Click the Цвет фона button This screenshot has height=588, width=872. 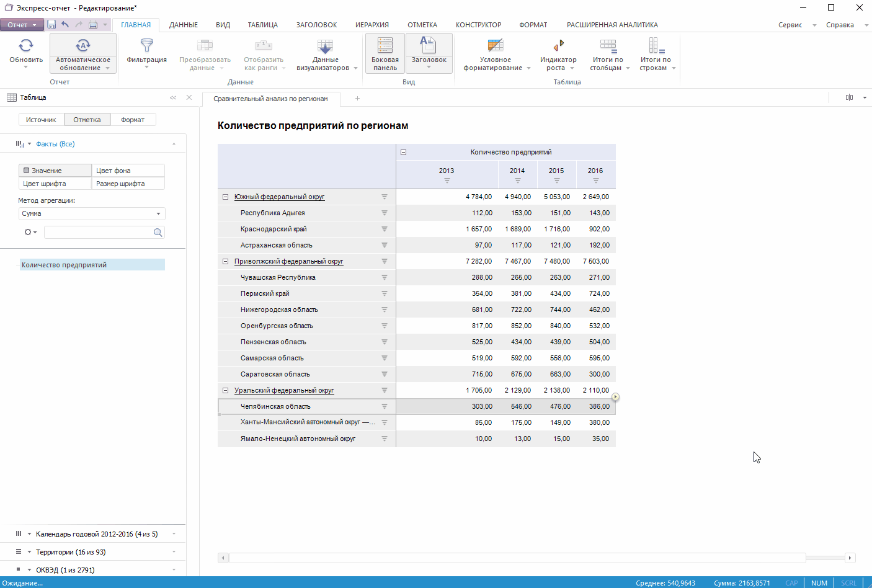tap(128, 171)
